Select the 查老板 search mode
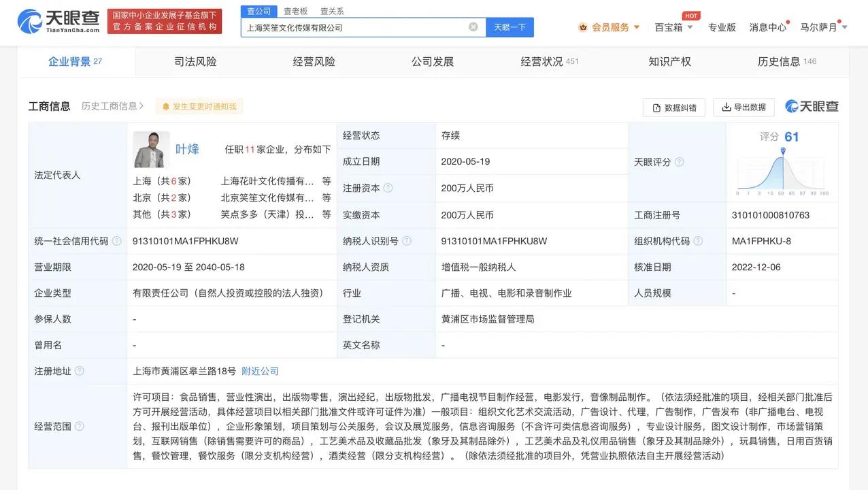 [x=295, y=11]
